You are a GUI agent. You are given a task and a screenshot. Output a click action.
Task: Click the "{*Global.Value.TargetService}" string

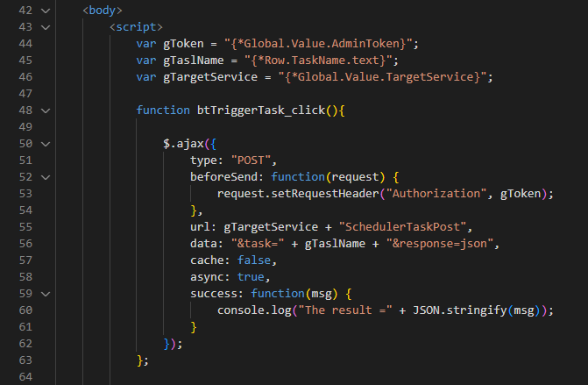tap(382, 77)
